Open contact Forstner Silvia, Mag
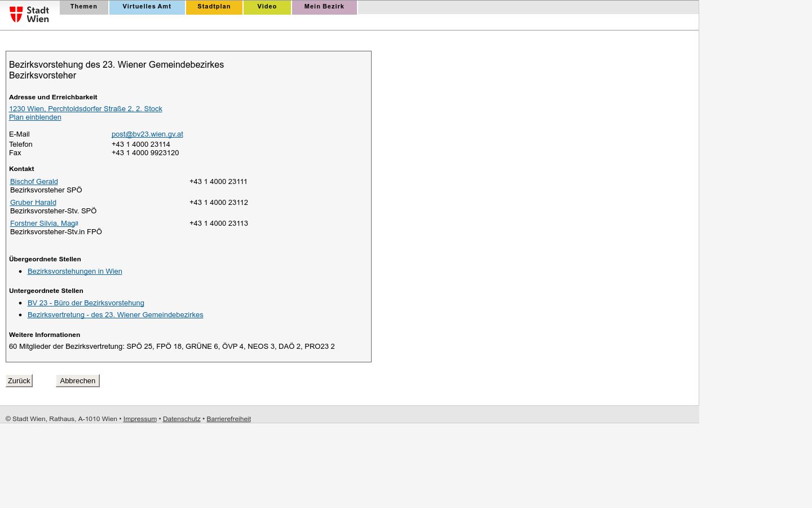This screenshot has width=812, height=508. pyautogui.click(x=44, y=224)
